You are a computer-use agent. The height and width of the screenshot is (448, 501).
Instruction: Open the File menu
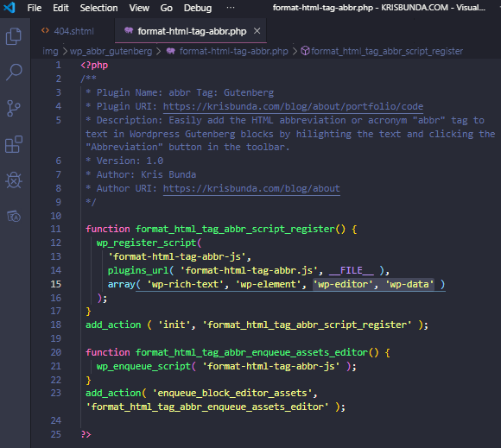[x=35, y=8]
